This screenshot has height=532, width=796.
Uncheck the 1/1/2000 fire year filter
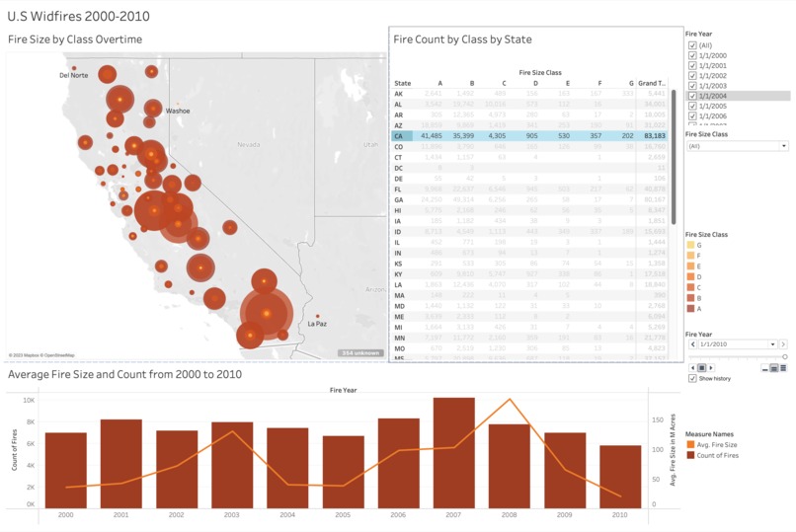[692, 55]
